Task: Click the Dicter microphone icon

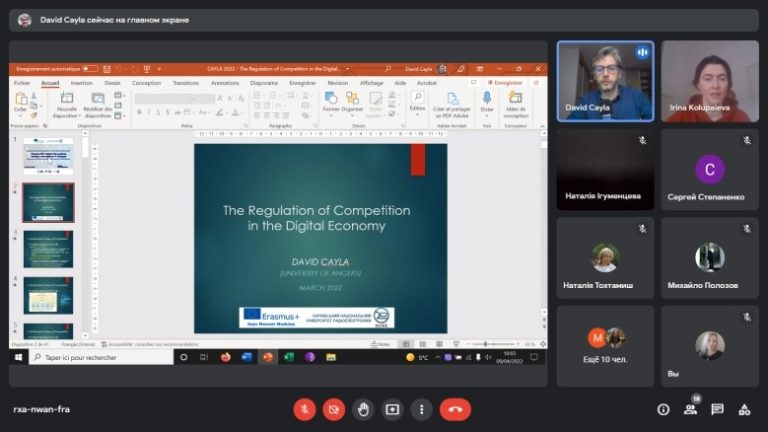Action: coord(487,98)
